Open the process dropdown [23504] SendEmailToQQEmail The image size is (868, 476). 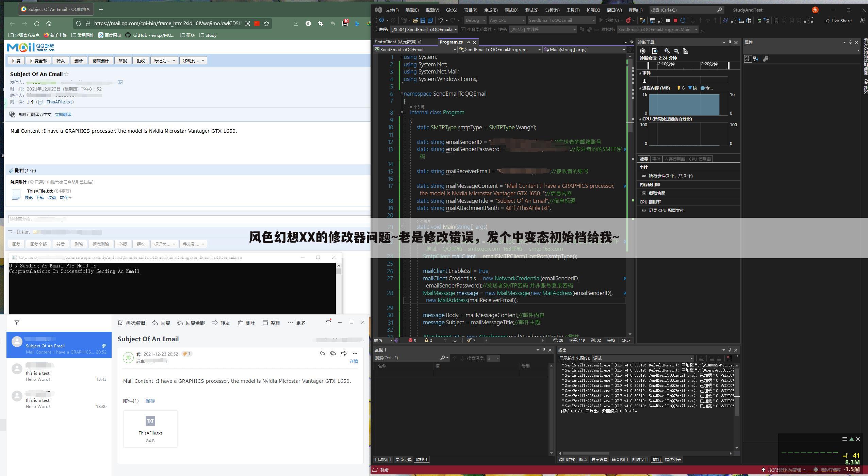click(x=424, y=30)
